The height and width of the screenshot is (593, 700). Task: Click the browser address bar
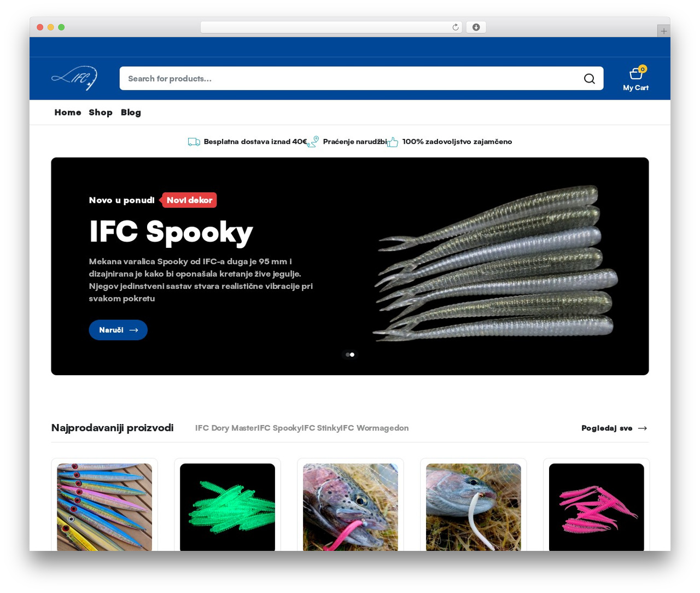click(331, 27)
